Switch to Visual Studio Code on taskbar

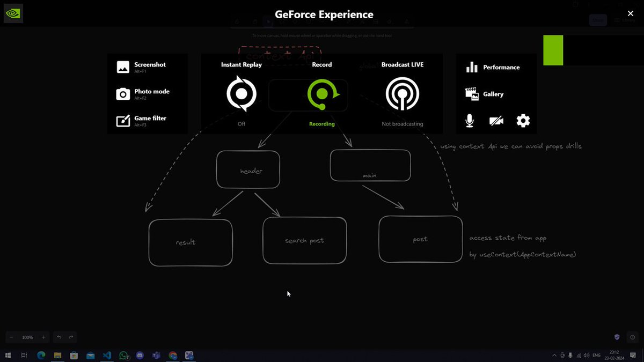point(107,355)
